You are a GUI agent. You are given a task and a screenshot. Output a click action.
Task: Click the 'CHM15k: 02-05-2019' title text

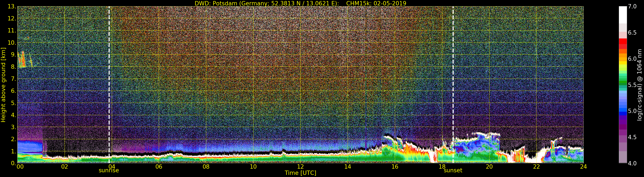[x=376, y=3]
